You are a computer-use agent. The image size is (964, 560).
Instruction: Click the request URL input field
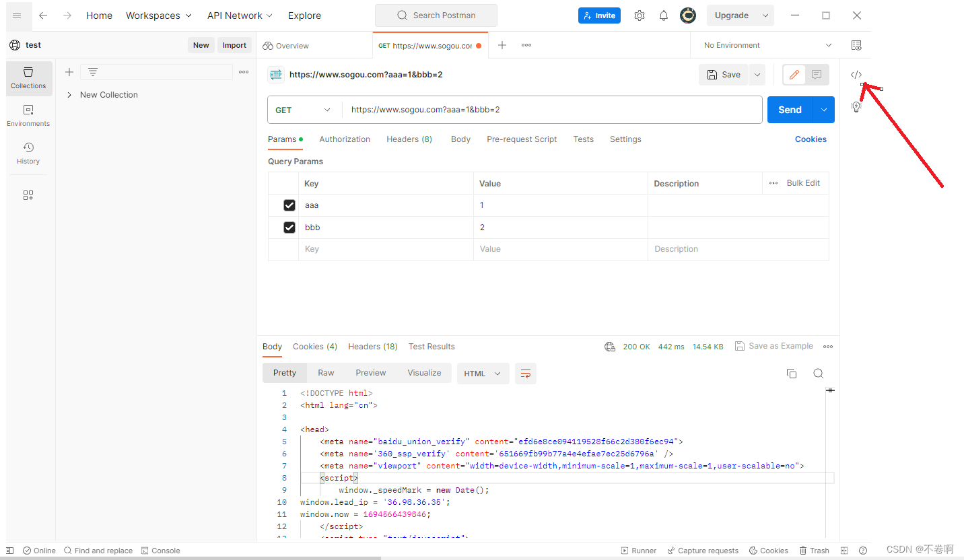[x=552, y=110]
